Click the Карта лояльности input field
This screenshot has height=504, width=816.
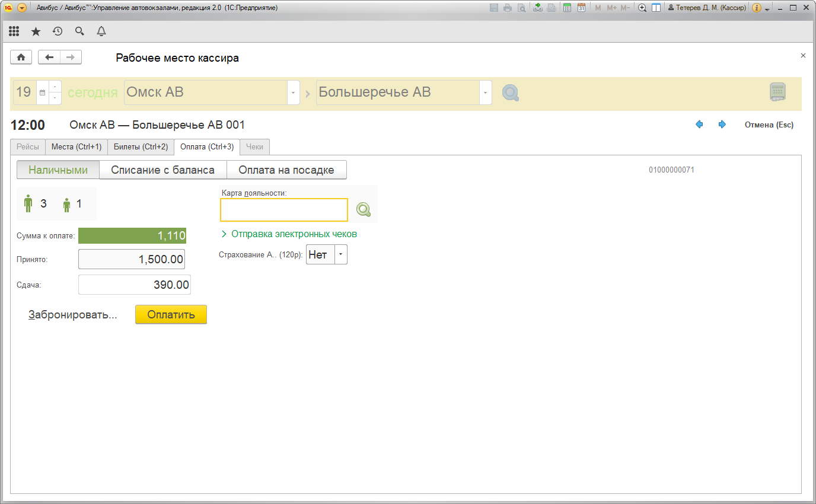point(284,210)
